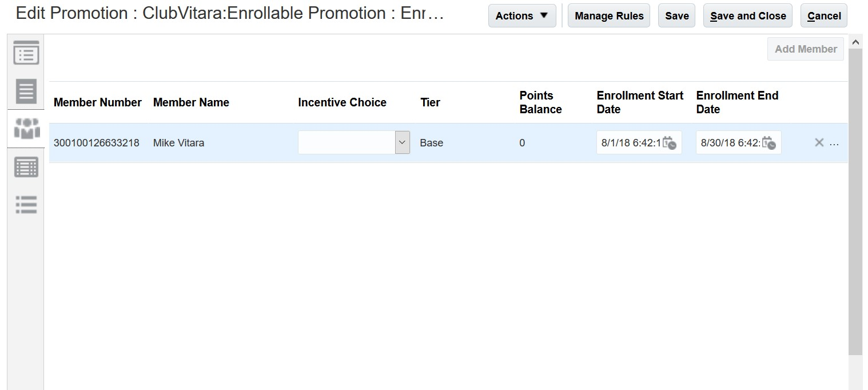The image size is (868, 390).
Task: Click in Enrollment Start Date field
Action: (630, 143)
